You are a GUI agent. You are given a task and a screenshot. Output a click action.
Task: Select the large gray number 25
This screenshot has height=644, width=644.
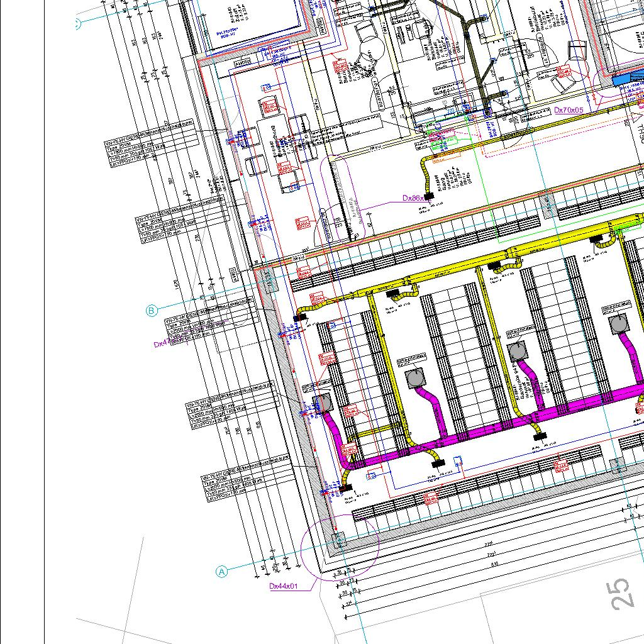coord(621,593)
